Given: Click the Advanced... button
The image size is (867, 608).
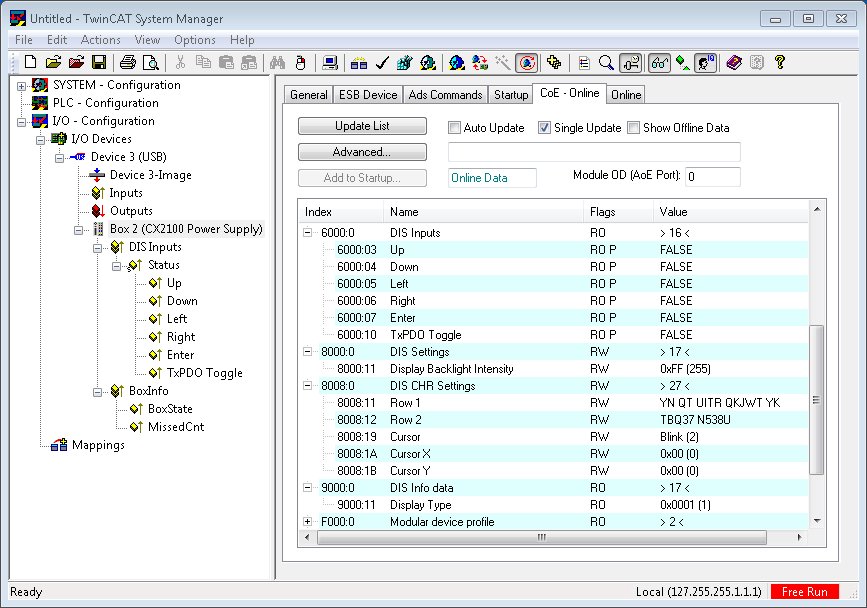Looking at the screenshot, I should pos(362,152).
